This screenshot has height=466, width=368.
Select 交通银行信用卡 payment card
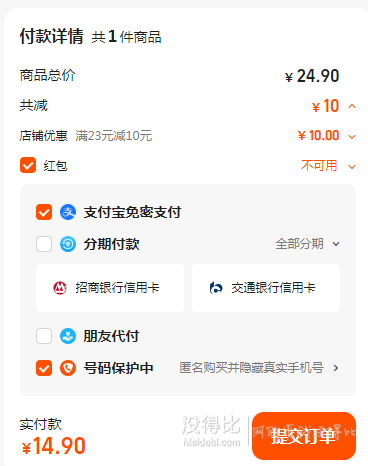pyautogui.click(x=266, y=288)
